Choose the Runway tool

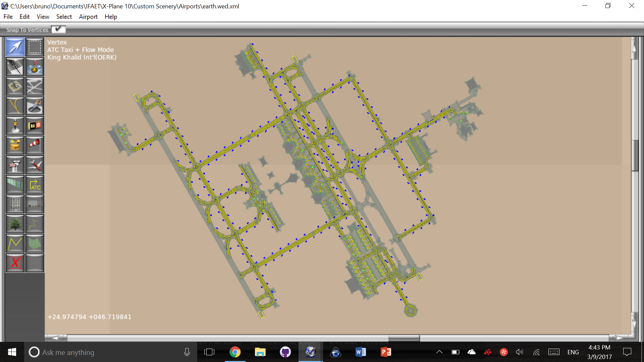[15, 67]
